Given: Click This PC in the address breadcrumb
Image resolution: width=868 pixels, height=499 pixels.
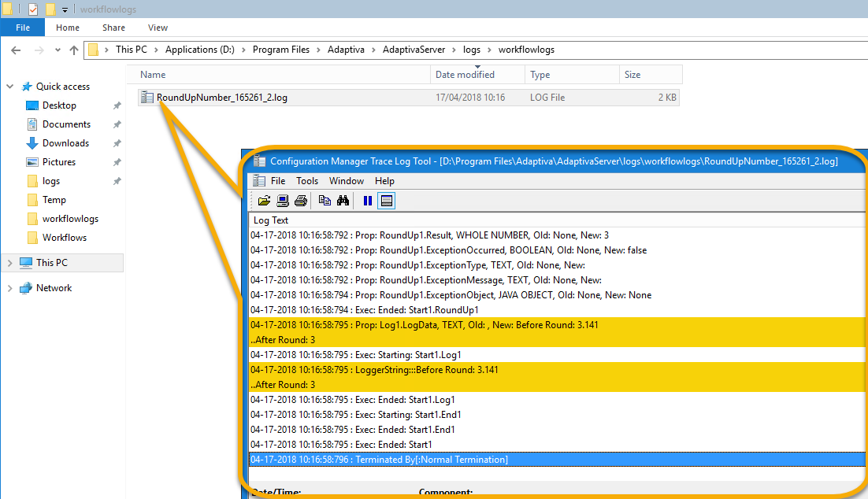Looking at the screenshot, I should click(x=132, y=50).
